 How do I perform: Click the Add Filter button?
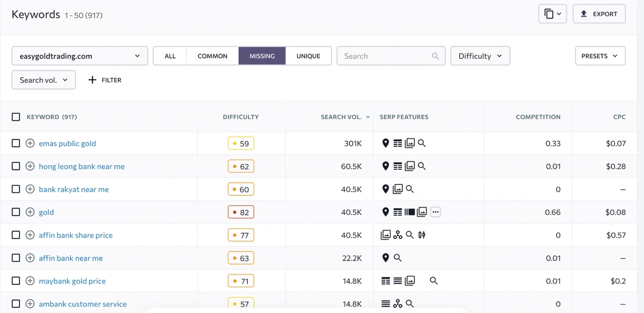105,80
